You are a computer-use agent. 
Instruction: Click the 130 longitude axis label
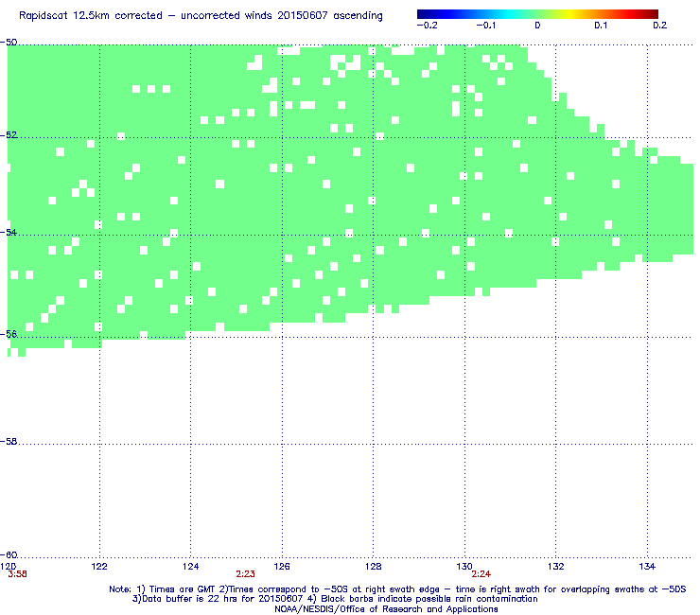(464, 567)
